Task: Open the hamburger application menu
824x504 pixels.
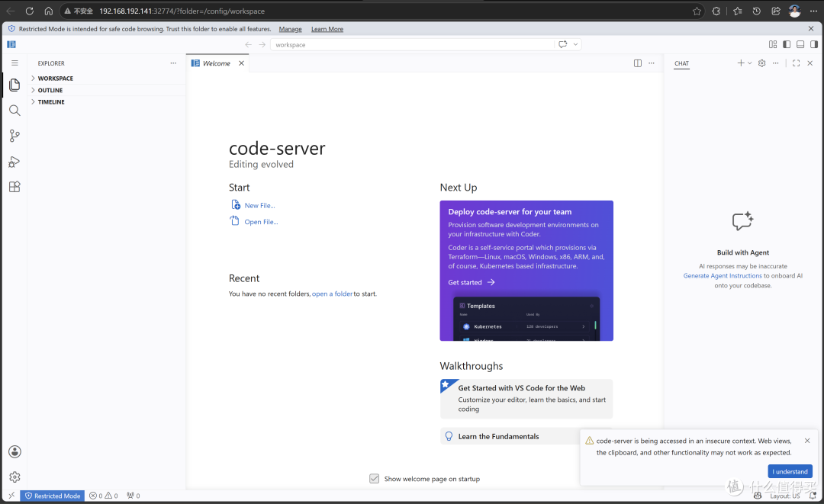Action: [x=14, y=63]
